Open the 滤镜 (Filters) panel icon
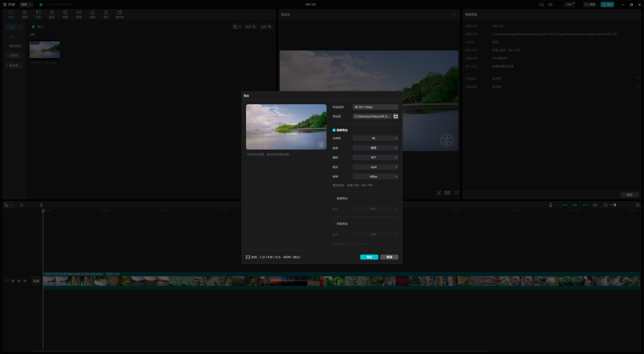644x354 pixels. pos(93,14)
